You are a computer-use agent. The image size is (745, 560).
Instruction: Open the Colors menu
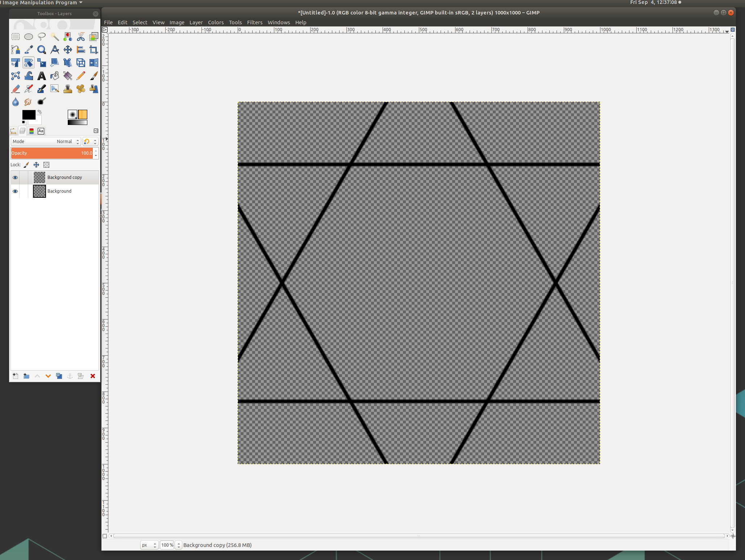click(216, 22)
